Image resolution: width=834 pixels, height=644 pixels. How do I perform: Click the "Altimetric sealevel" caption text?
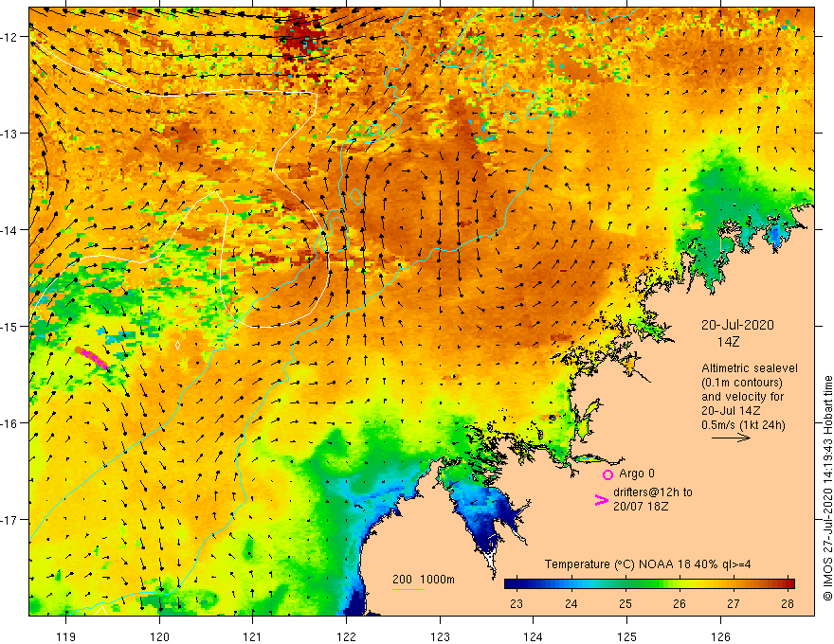[x=750, y=368]
